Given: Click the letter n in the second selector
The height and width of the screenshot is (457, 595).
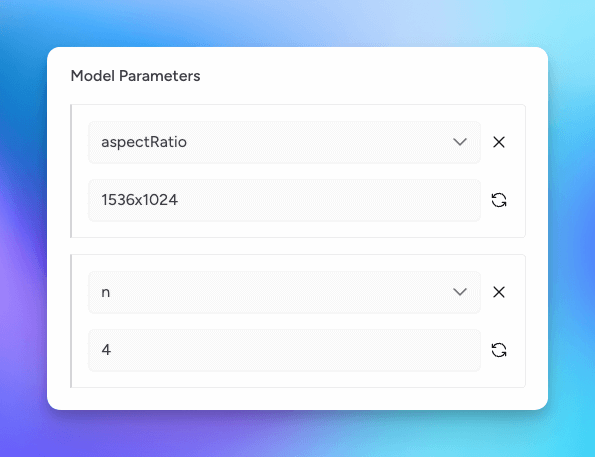Looking at the screenshot, I should (105, 293).
